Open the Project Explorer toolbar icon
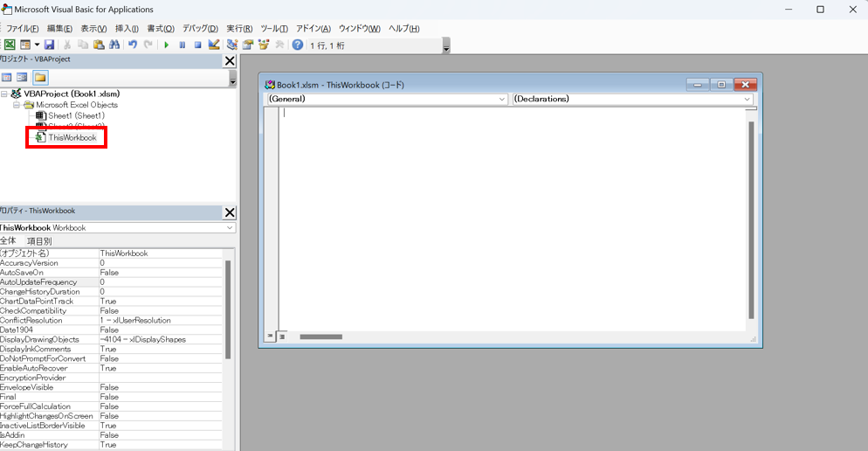 (232, 45)
